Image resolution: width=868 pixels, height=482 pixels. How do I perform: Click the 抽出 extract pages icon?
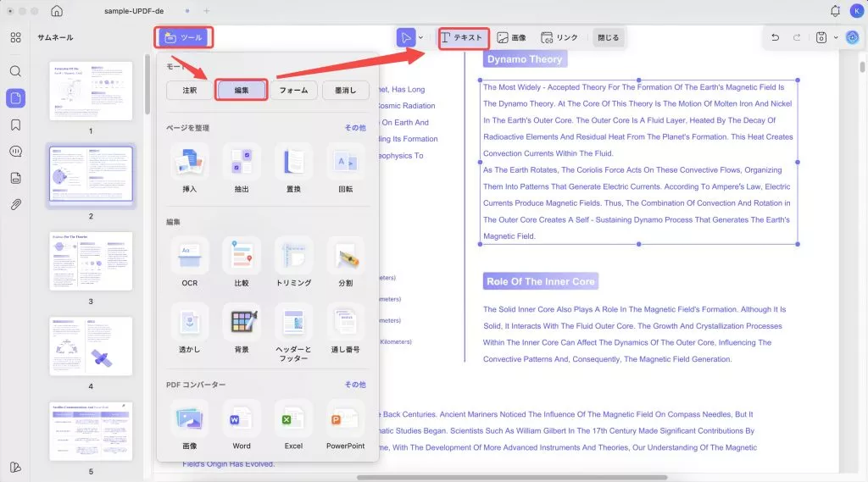tap(242, 161)
